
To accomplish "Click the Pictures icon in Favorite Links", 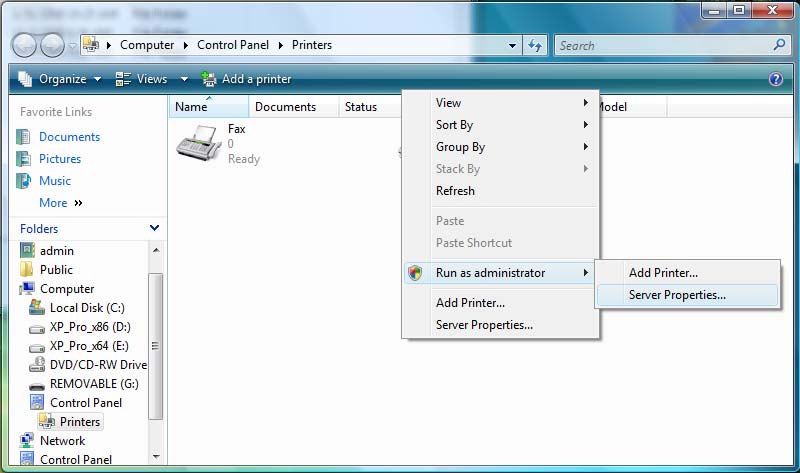I will [x=23, y=159].
